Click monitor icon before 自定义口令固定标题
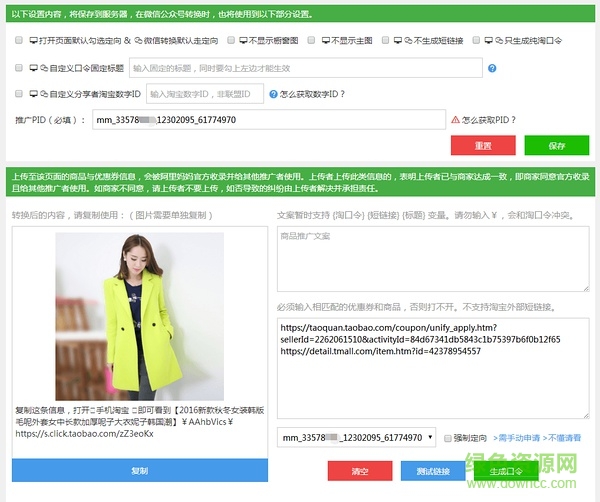Image resolution: width=600 pixels, height=502 pixels. (34, 68)
